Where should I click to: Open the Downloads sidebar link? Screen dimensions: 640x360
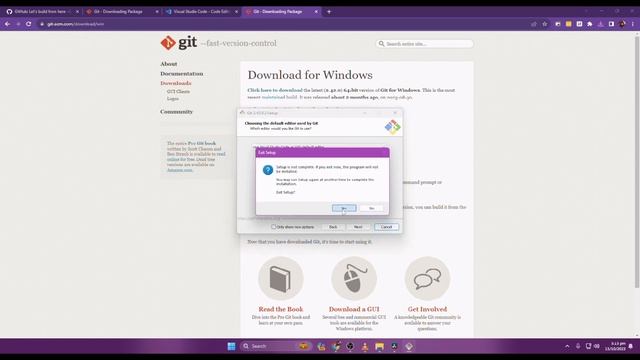click(176, 83)
